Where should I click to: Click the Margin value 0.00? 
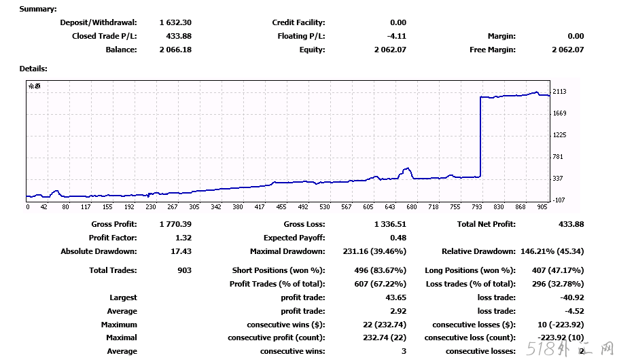pos(576,36)
